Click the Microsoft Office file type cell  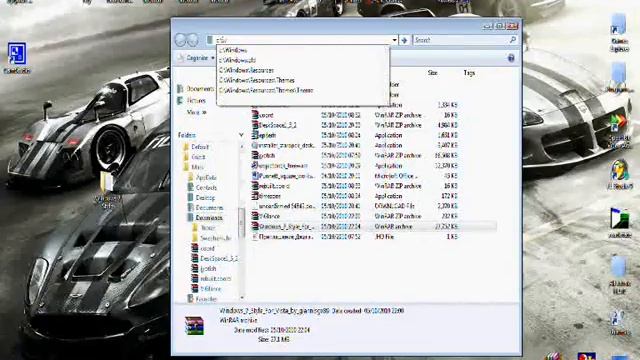pyautogui.click(x=396, y=176)
